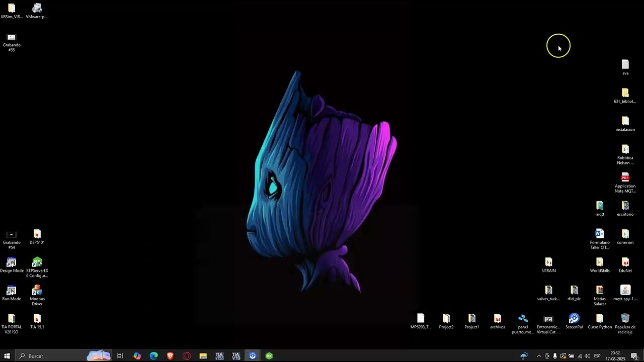Select the Application Note MQT PDF
This screenshot has width=644, height=362.
625,183
